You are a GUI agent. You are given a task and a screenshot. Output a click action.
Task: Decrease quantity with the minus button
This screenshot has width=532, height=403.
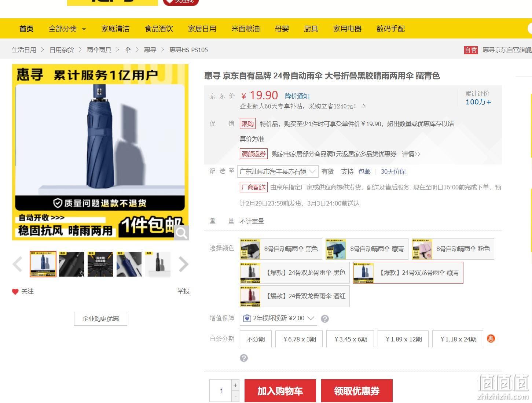click(x=235, y=396)
